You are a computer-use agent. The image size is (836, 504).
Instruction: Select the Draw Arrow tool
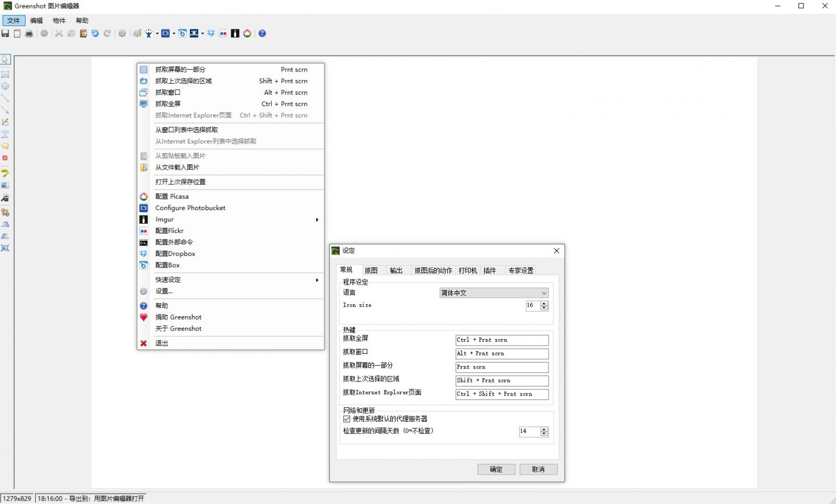point(5,110)
